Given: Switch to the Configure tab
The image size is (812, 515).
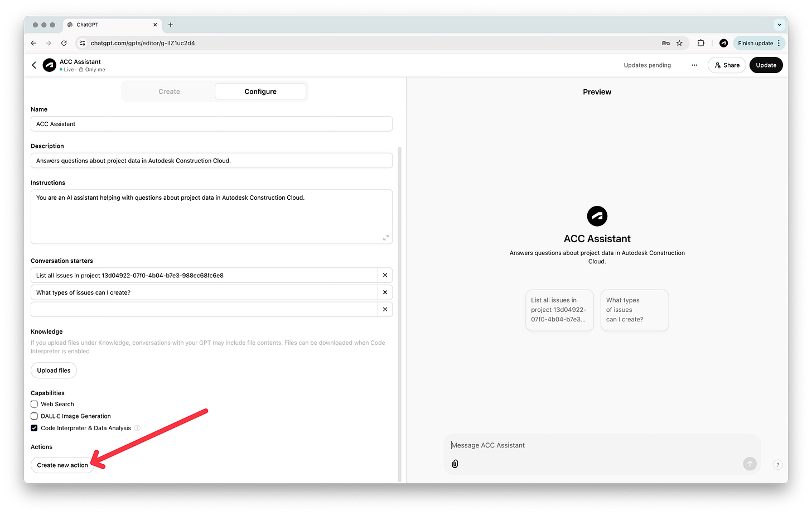Looking at the screenshot, I should (x=260, y=92).
